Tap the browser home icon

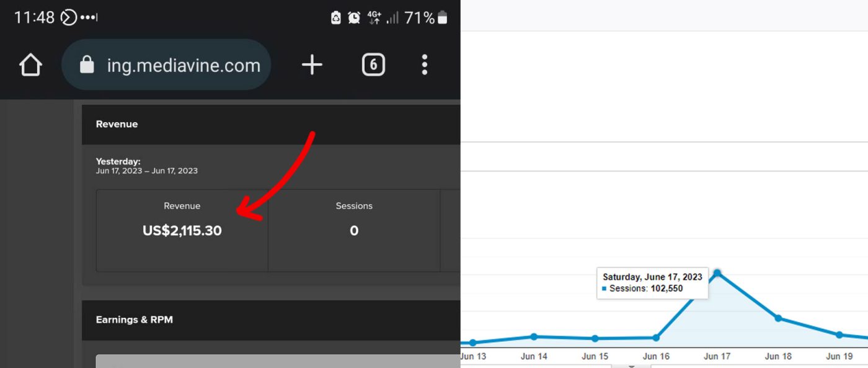30,65
